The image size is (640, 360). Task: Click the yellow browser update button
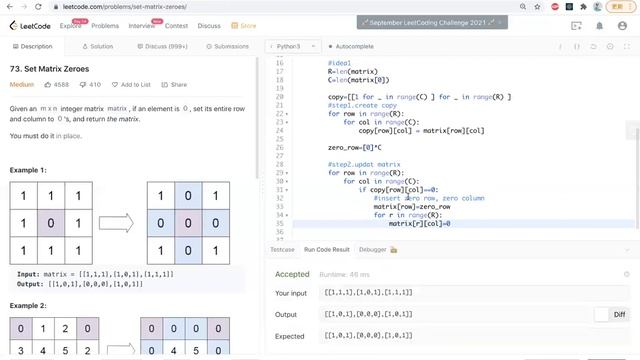(x=620, y=7)
